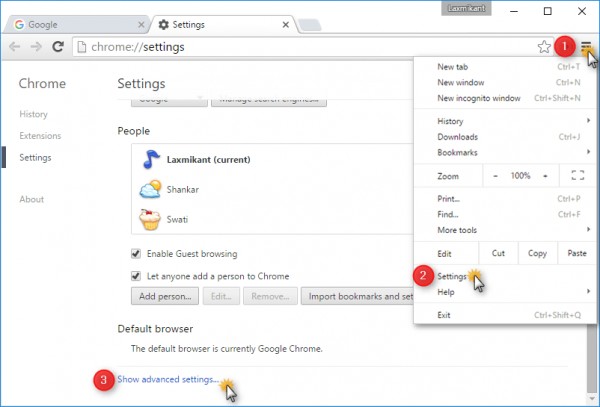Close the Settings tab
The height and width of the screenshot is (407, 600).
[x=285, y=25]
